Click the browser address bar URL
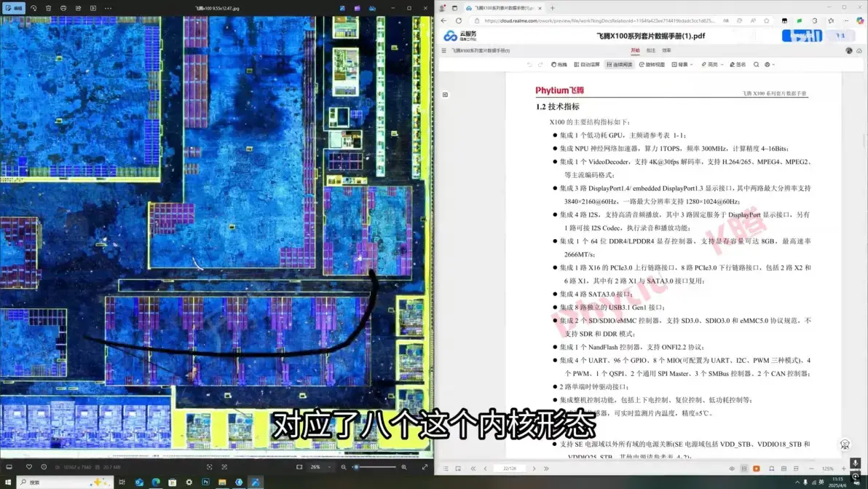This screenshot has height=489, width=868. coord(599,20)
